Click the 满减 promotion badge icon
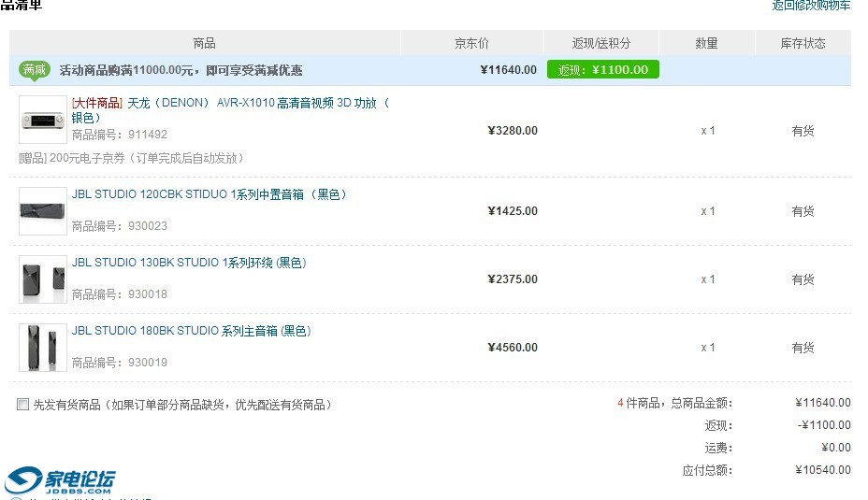This screenshot has width=868, height=500. [x=35, y=71]
